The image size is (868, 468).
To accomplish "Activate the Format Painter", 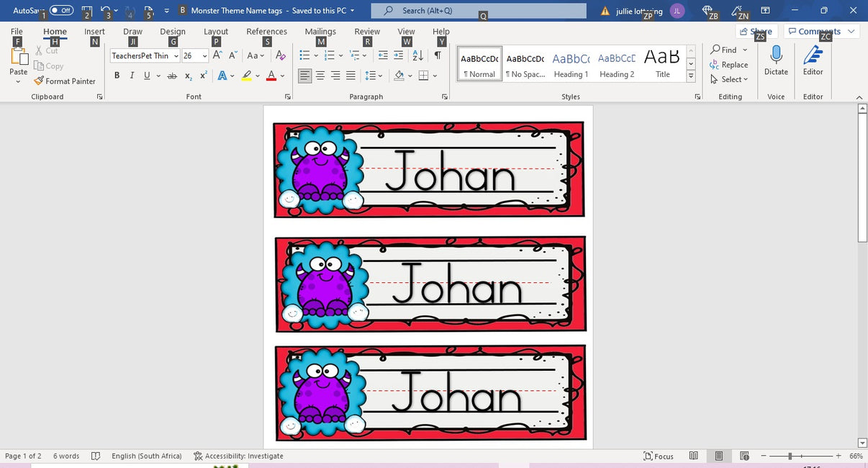I will (x=65, y=81).
